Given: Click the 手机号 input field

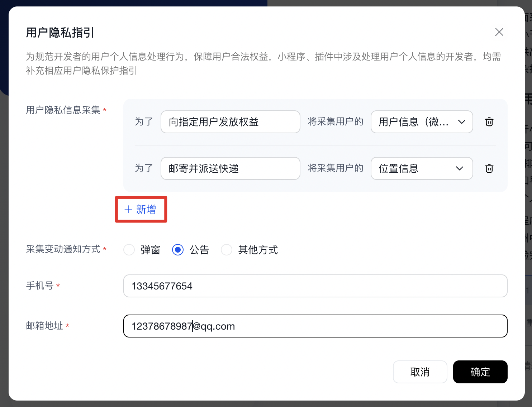Looking at the screenshot, I should [x=315, y=286].
